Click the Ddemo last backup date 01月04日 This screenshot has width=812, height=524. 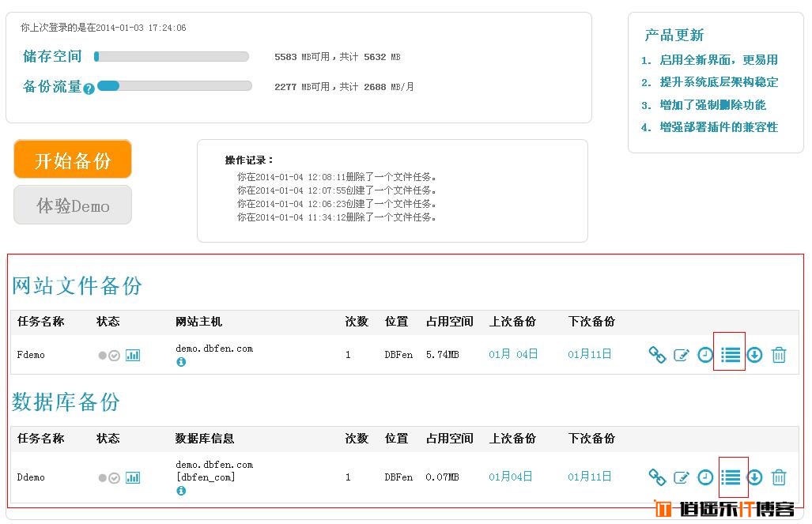coord(511,477)
